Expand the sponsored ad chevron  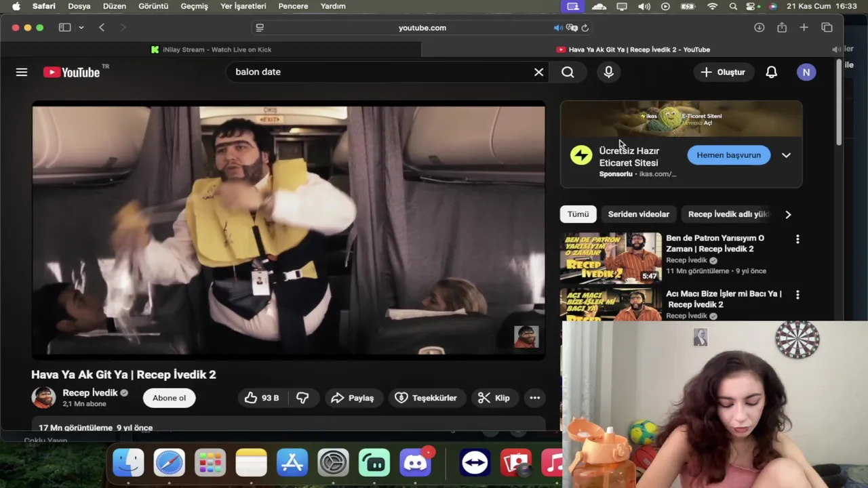coord(786,155)
